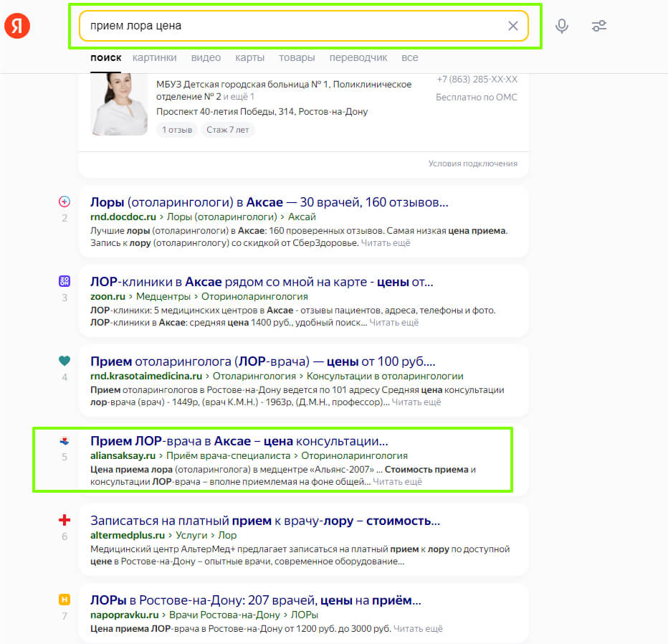Clear the search query with X
668x644 pixels.
point(513,26)
